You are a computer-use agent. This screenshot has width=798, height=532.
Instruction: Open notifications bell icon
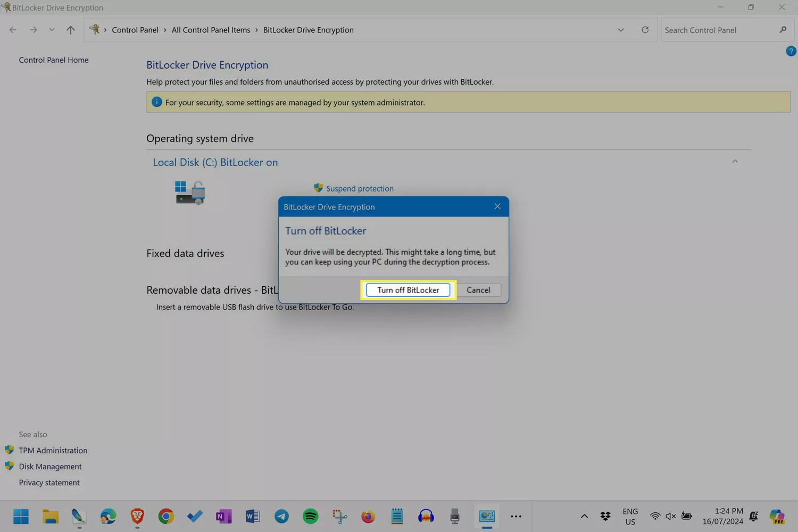pos(754,516)
